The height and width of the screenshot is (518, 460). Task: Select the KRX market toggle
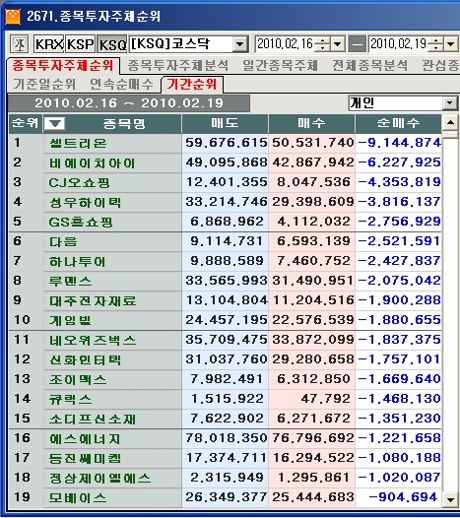49,44
